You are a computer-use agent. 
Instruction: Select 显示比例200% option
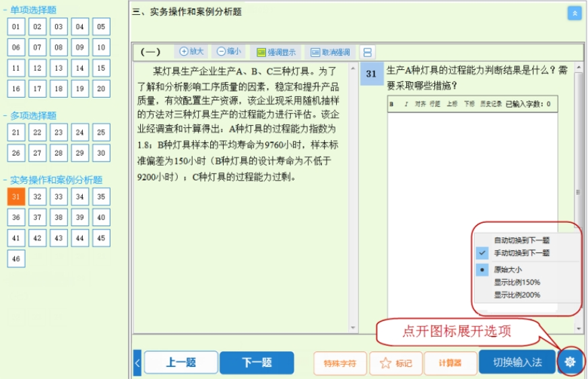pos(517,295)
